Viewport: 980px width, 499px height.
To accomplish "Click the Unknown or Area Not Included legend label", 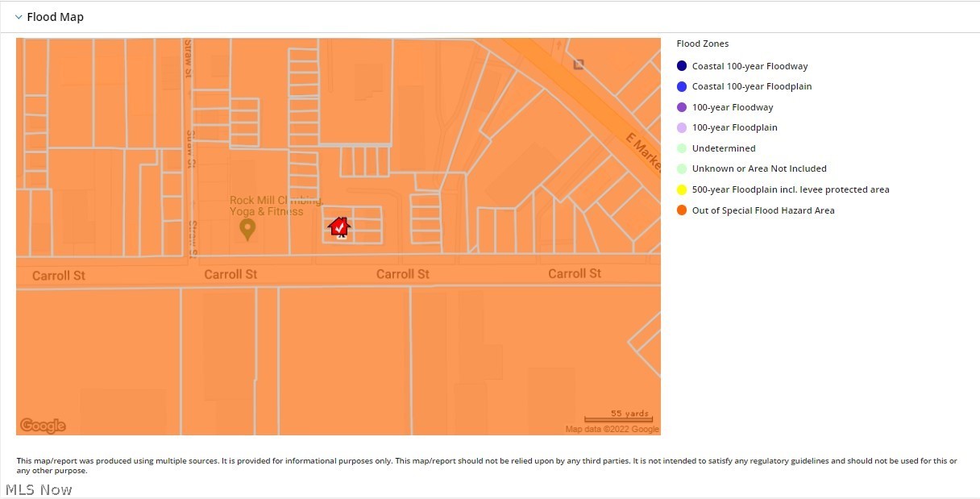I will tap(759, 169).
